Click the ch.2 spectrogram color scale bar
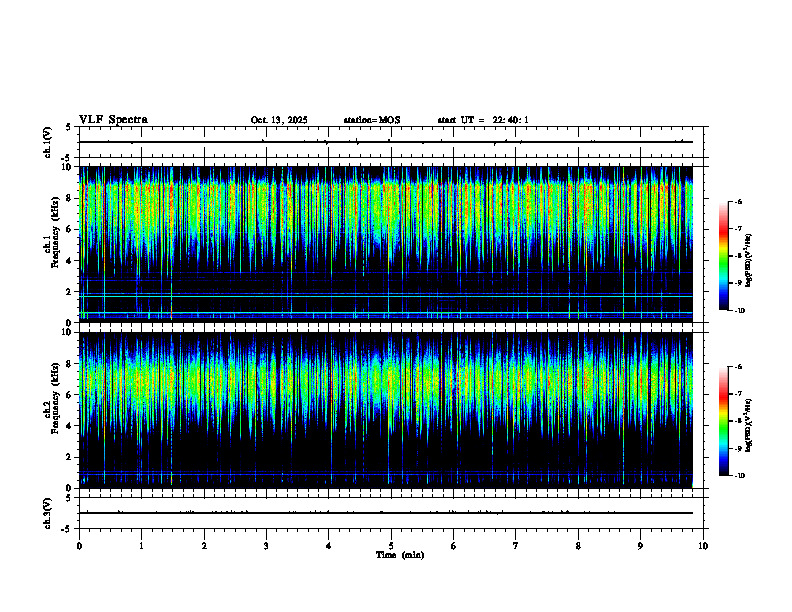The width and height of the screenshot is (792, 612). tap(723, 421)
